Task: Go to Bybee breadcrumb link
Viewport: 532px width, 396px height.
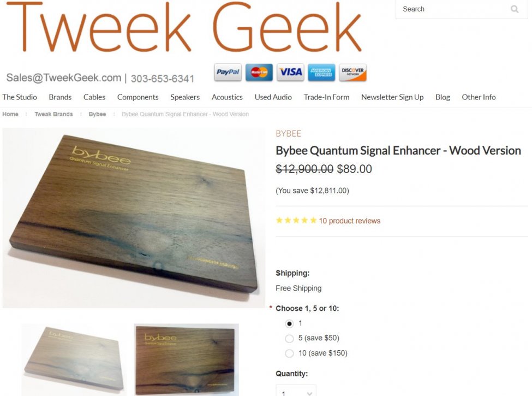Action: coord(97,114)
